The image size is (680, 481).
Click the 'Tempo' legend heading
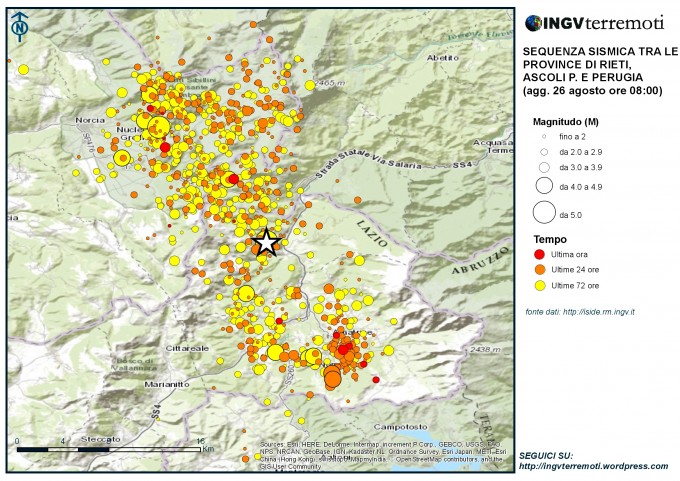(550, 240)
